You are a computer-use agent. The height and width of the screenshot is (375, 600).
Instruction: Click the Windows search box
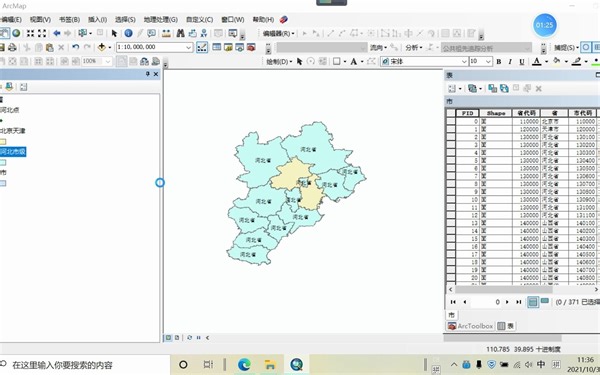[x=85, y=365]
